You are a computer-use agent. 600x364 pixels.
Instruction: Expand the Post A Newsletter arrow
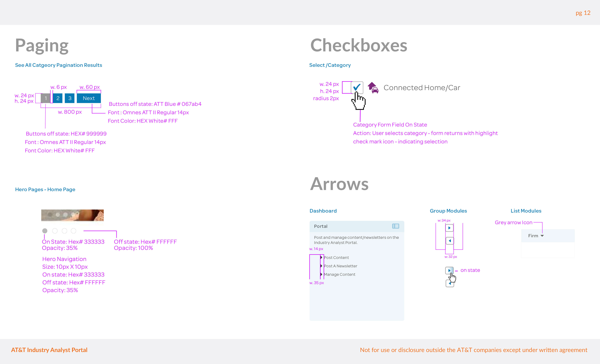pyautogui.click(x=321, y=266)
